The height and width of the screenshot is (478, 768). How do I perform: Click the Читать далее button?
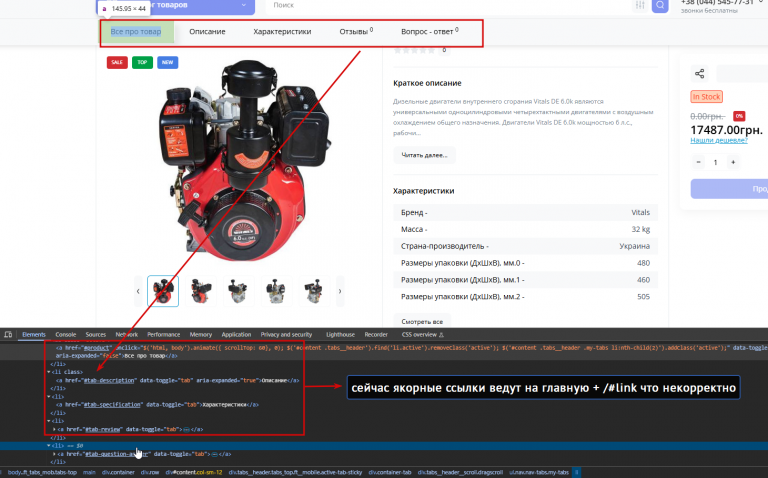click(x=424, y=155)
